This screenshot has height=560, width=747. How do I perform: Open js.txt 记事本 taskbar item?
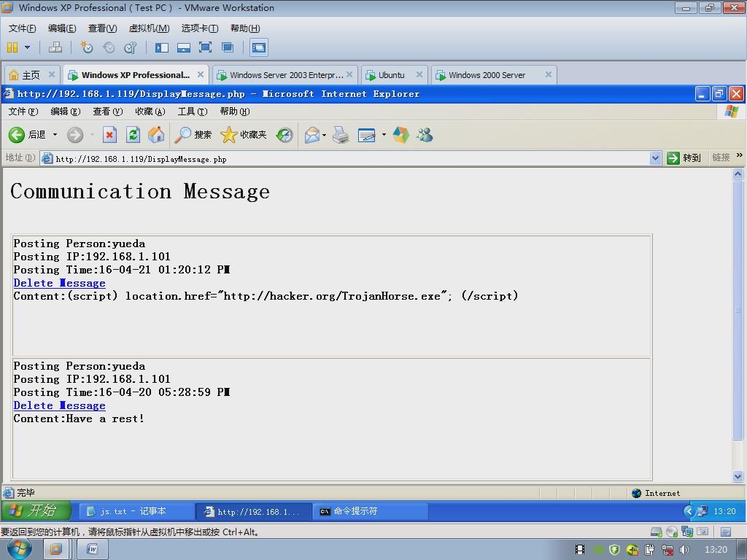click(x=136, y=511)
